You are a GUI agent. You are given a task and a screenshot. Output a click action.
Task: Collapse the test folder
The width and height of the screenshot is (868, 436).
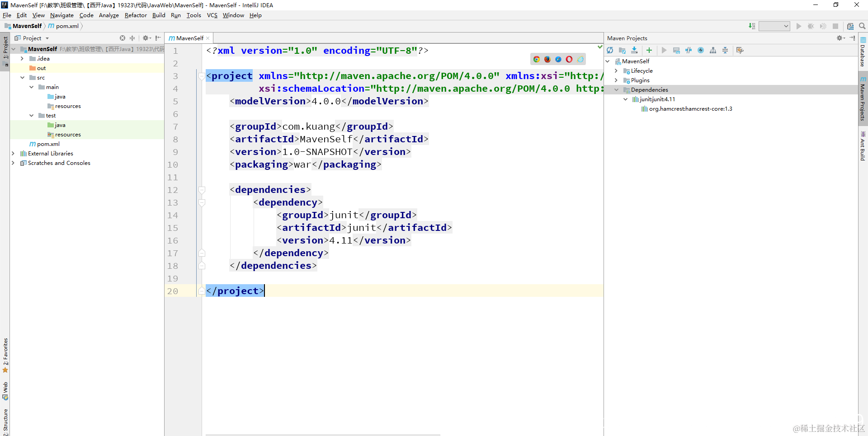click(x=31, y=116)
